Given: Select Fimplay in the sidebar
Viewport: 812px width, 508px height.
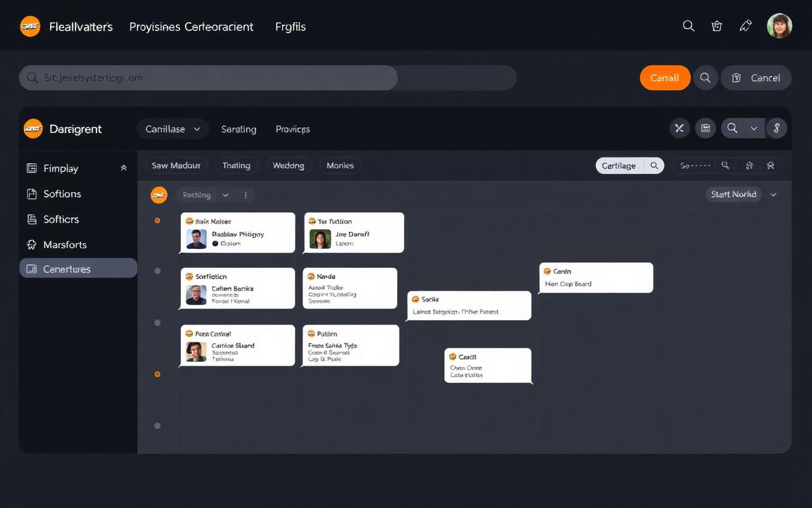Looking at the screenshot, I should coord(78,168).
